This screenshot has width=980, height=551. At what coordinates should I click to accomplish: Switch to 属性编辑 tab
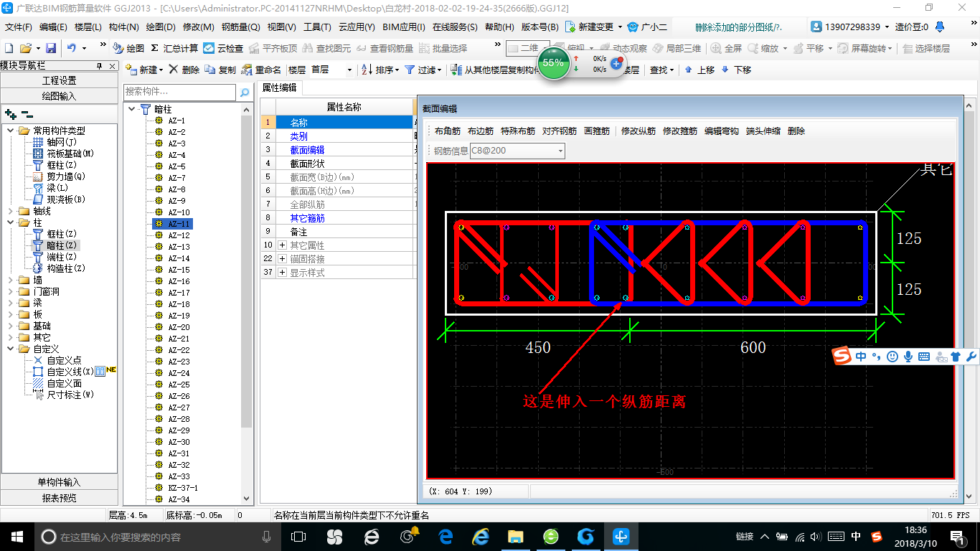tap(279, 88)
